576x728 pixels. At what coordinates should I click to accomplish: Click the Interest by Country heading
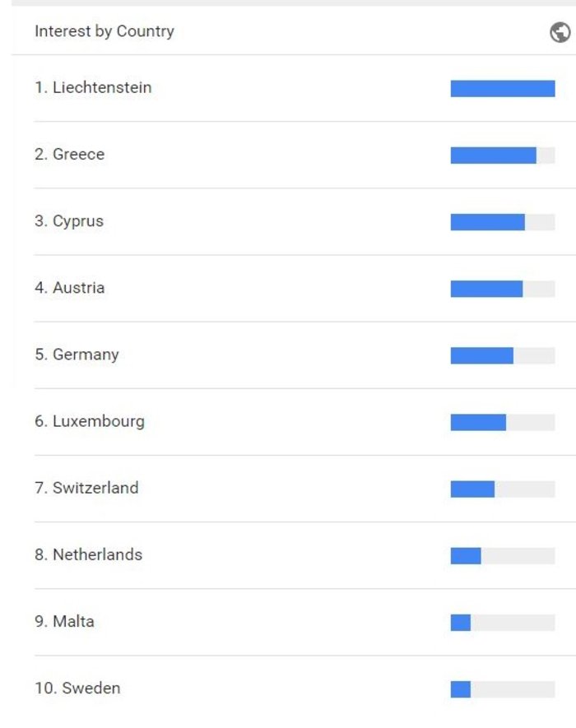(105, 32)
